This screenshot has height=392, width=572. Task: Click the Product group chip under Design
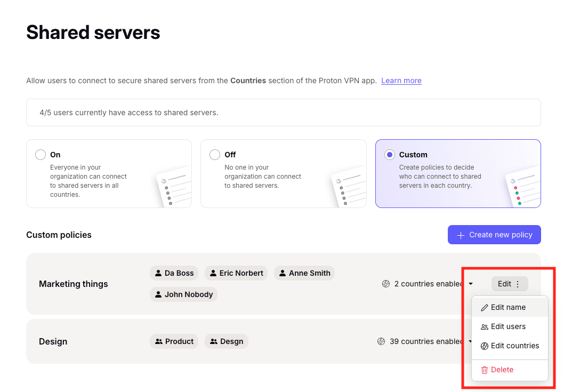click(174, 341)
